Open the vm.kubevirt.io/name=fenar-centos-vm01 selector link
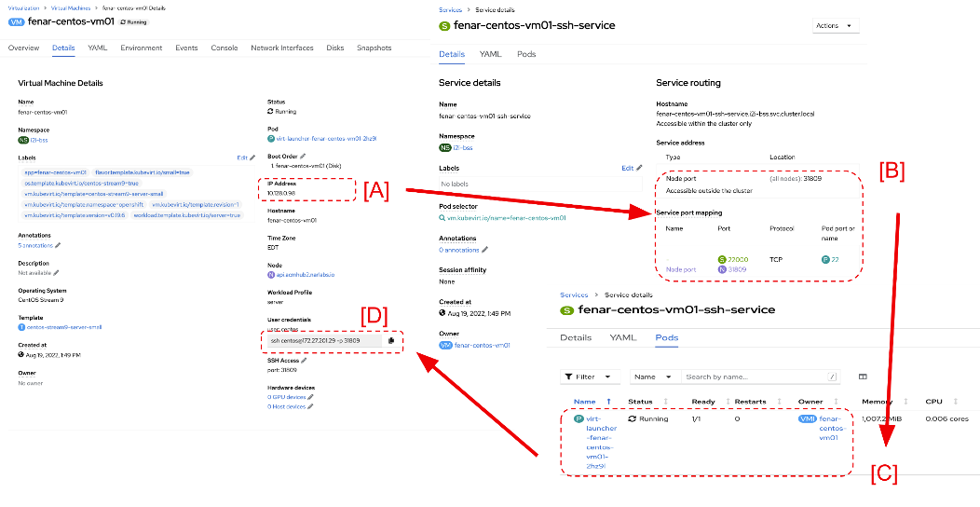The image size is (980, 507). click(507, 218)
